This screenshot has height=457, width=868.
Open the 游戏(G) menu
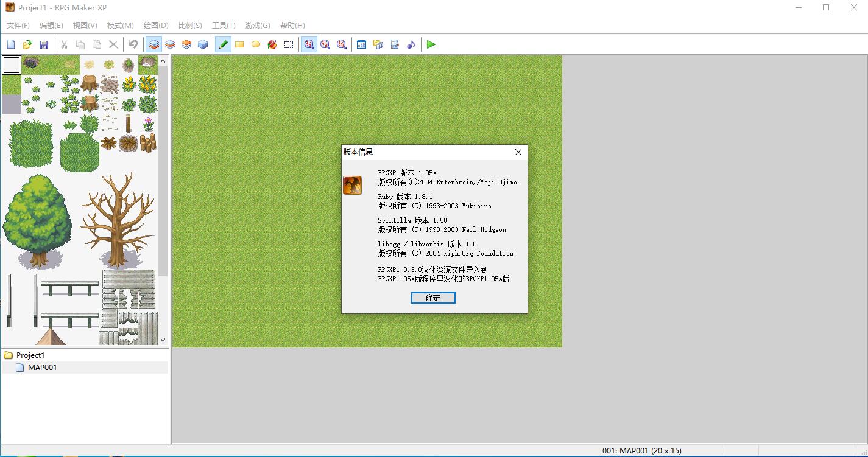point(258,26)
